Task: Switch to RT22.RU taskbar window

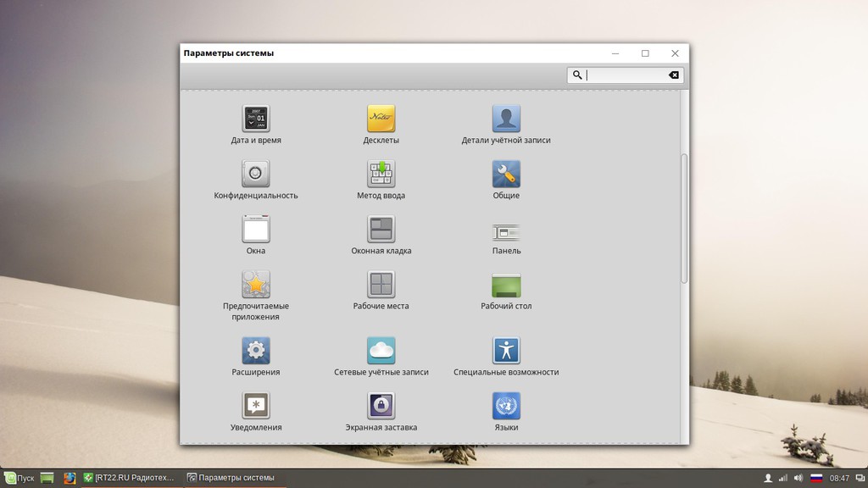Action: click(x=129, y=478)
